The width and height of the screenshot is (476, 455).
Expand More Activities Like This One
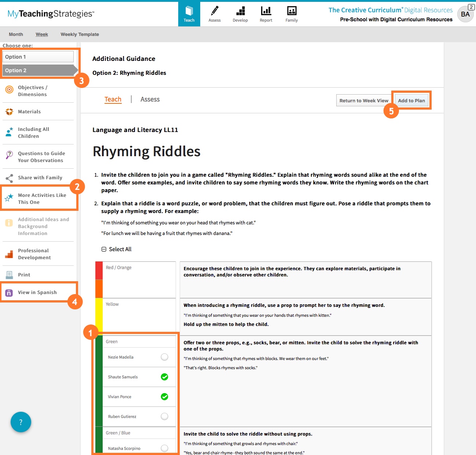(x=42, y=199)
